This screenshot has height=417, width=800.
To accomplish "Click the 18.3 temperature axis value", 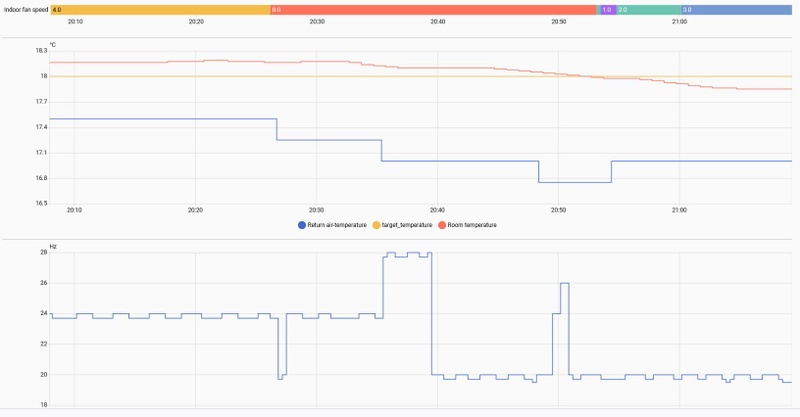I will [x=41, y=51].
